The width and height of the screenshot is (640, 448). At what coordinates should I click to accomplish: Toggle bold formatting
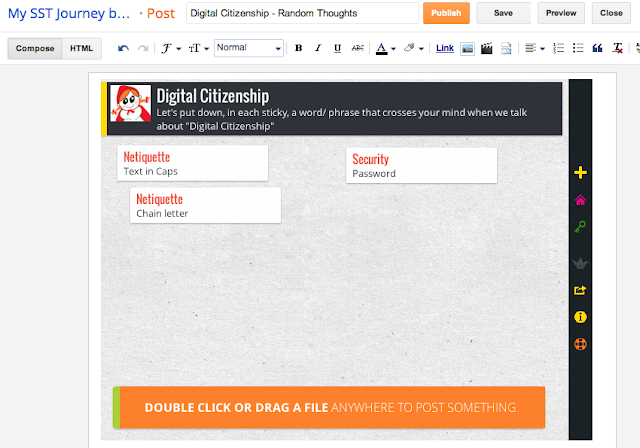pyautogui.click(x=298, y=48)
